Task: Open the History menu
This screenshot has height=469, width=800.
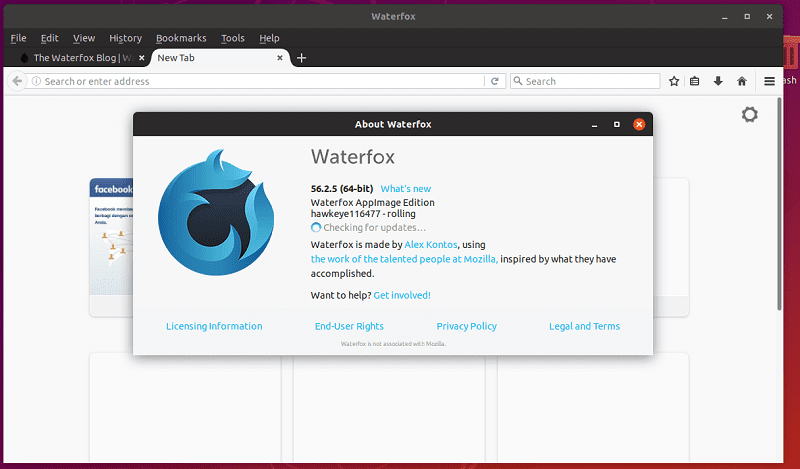Action: tap(125, 38)
